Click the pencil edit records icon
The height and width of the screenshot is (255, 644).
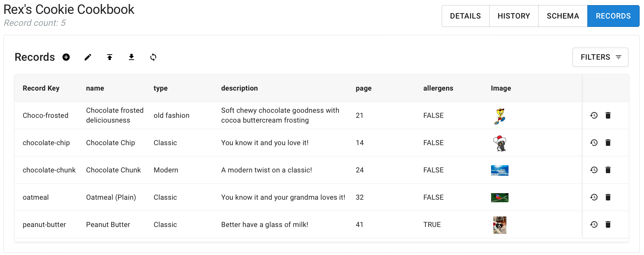point(88,57)
